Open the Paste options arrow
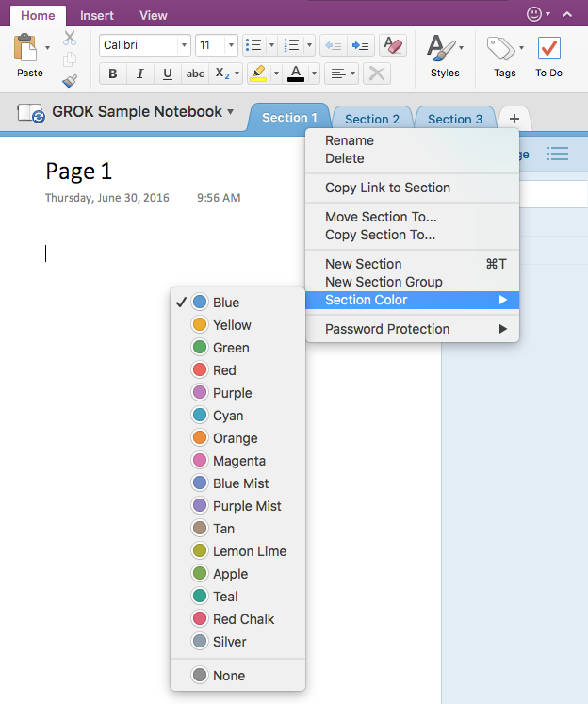588x704 pixels. (x=47, y=47)
